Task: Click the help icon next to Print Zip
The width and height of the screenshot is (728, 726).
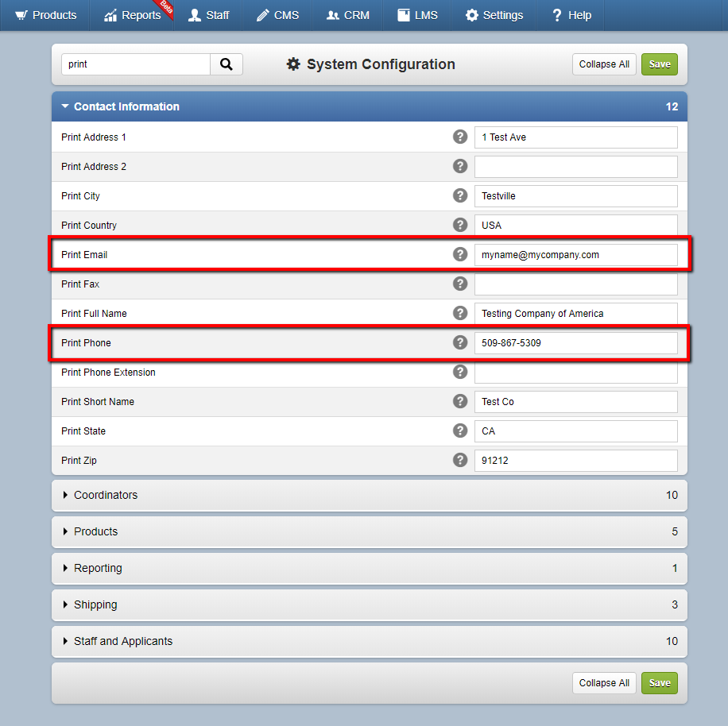Action: (x=460, y=460)
